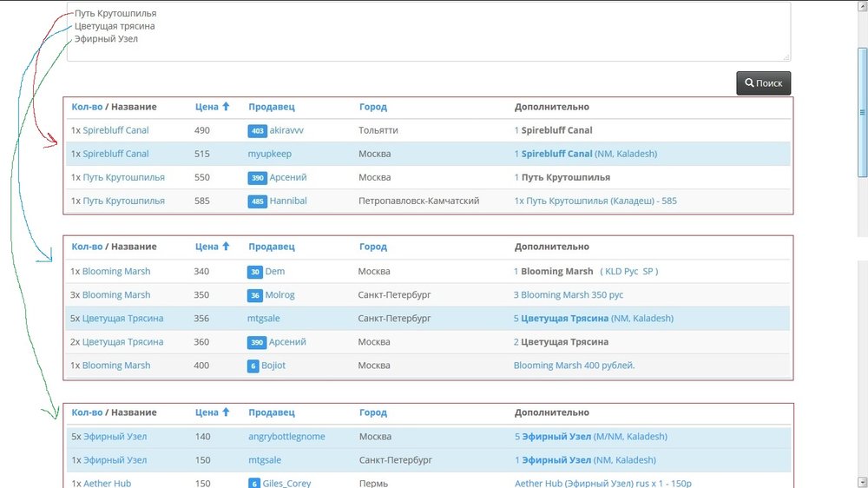
Task: Click the 485 rating badge next to Hannibal
Action: (256, 201)
